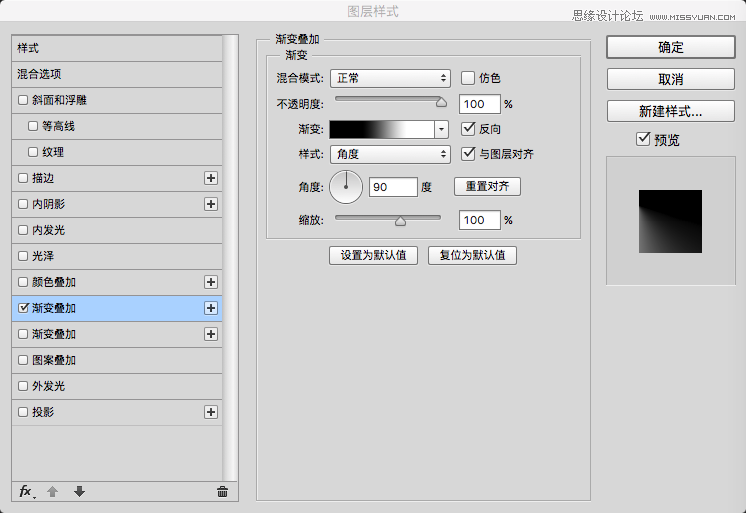Screen dimensions: 746x513
Task: Uncheck 与图层对齐 checkbox
Action: click(468, 154)
